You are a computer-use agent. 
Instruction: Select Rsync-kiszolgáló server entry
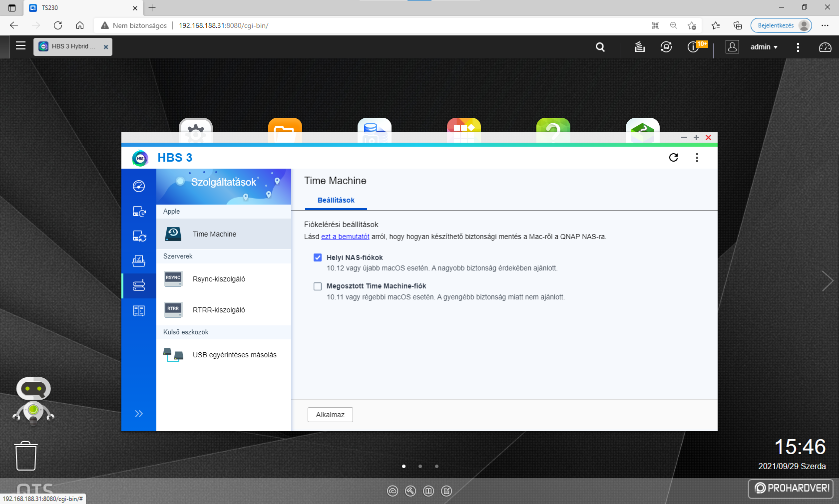coord(224,279)
